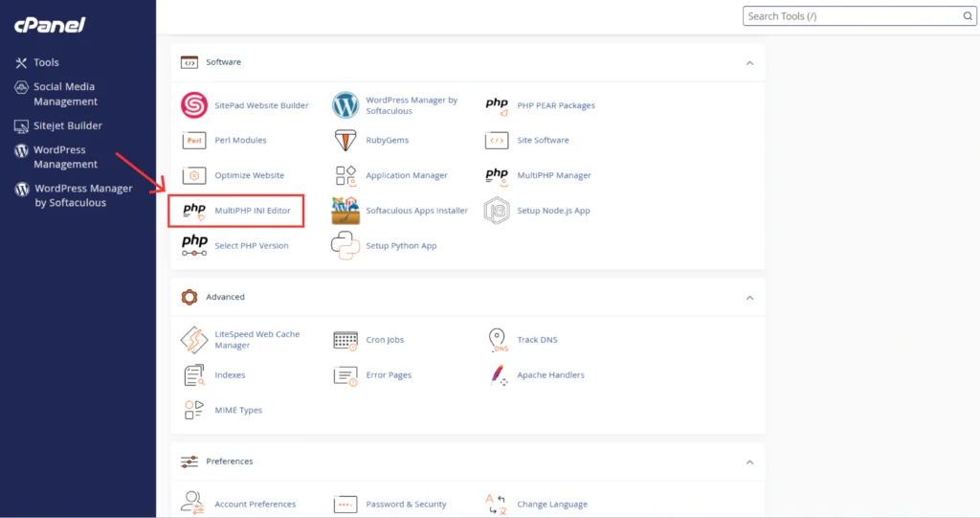Select sidebar WordPress Manager by Softaculous

(x=74, y=195)
